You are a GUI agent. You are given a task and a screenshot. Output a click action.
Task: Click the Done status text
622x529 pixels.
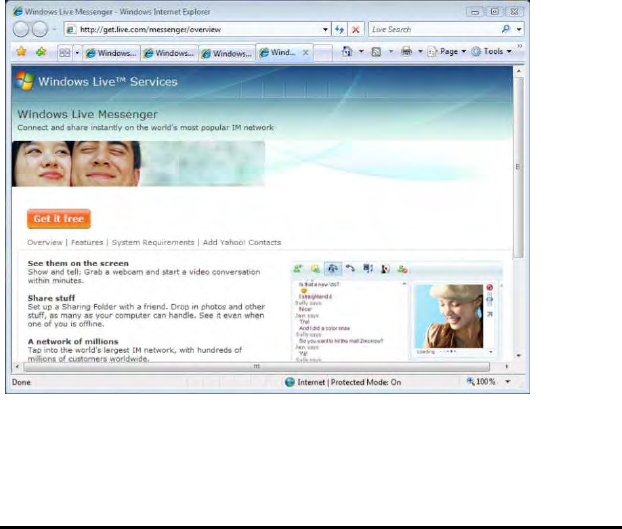[x=21, y=382]
